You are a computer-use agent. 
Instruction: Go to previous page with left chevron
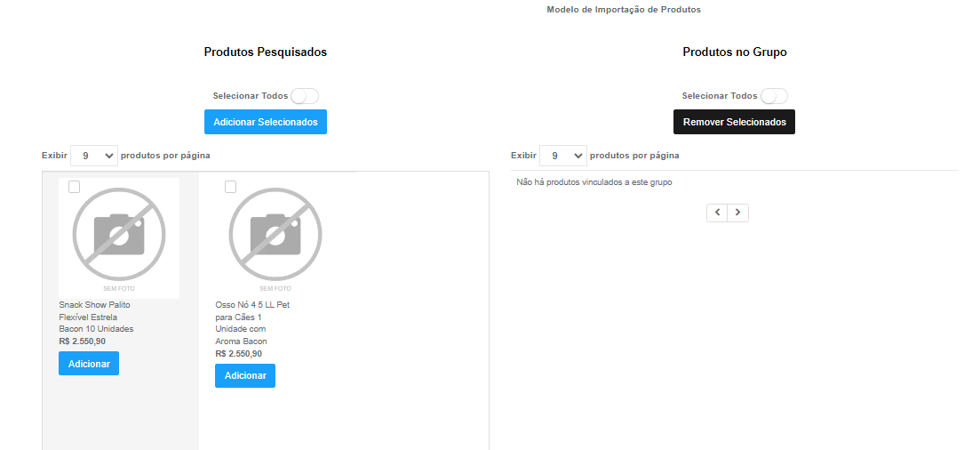[x=718, y=213]
